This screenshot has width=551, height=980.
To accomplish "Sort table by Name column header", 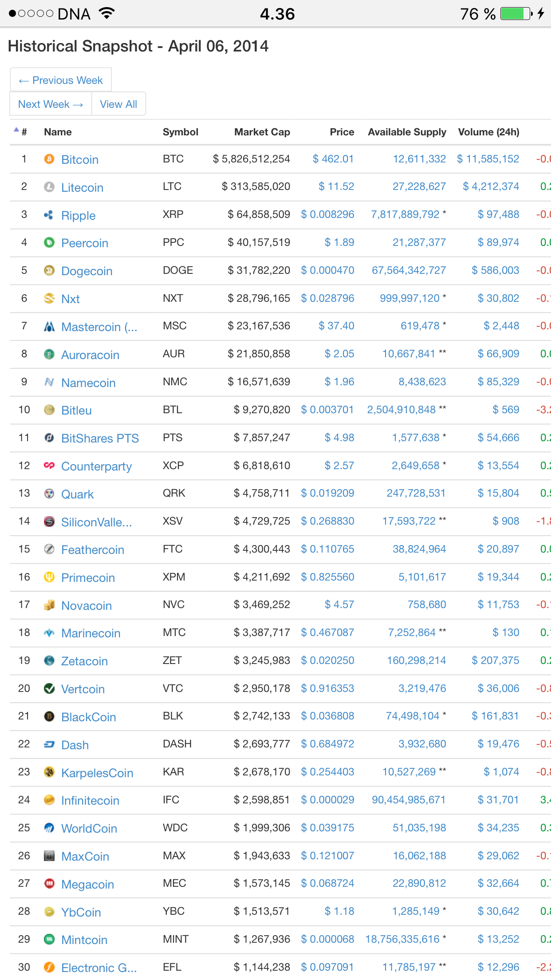I will pyautogui.click(x=58, y=132).
